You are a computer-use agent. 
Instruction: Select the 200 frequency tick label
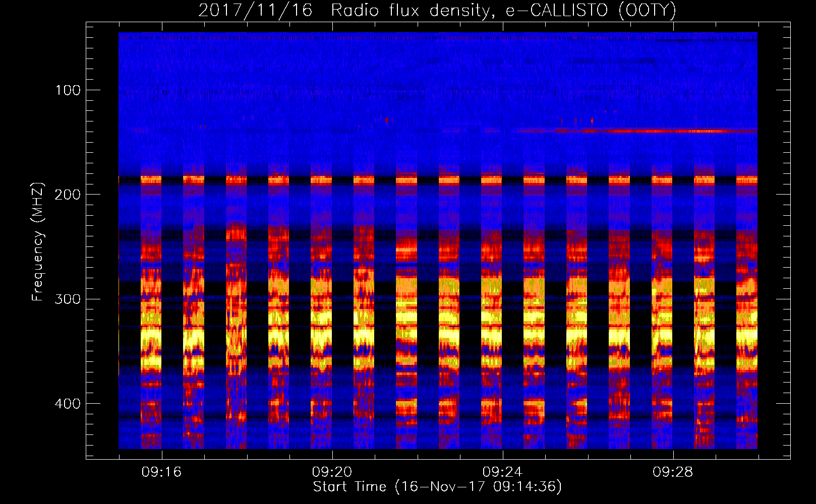click(68, 195)
